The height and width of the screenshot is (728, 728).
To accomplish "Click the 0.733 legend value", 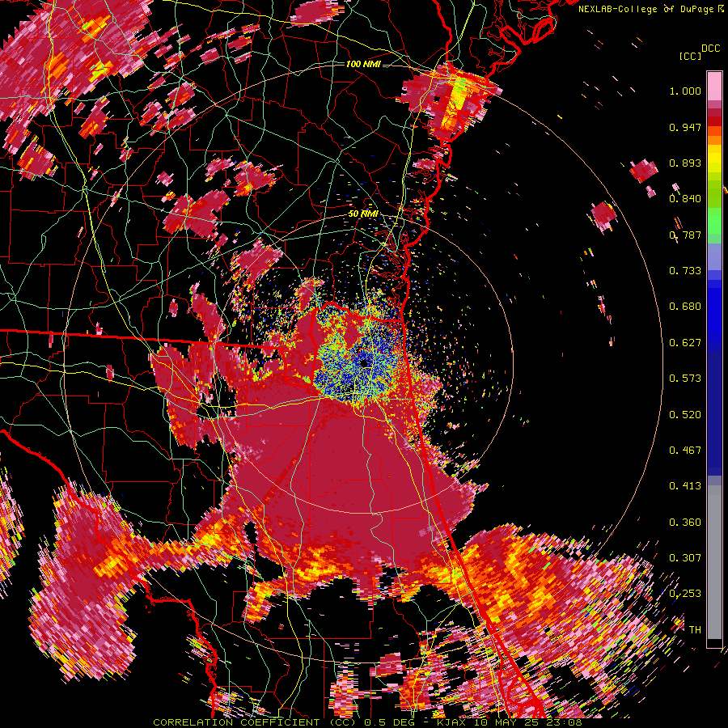I will (685, 271).
